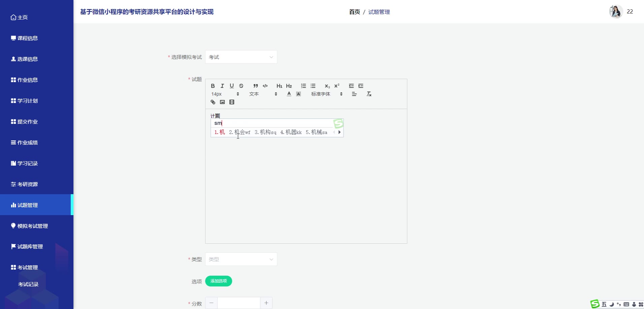
Task: Select IME candidate 1 机
Action: tap(220, 132)
